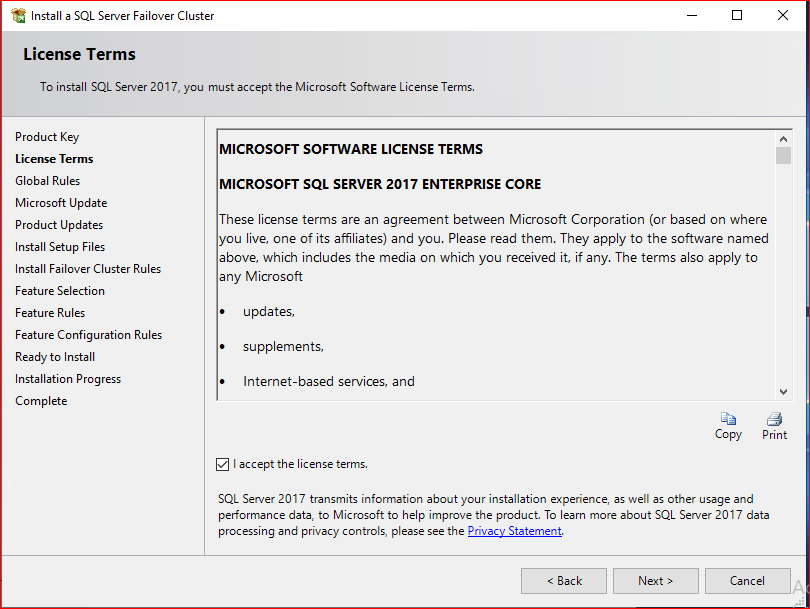Select the Microsoft Update step
The image size is (810, 609).
click(61, 203)
